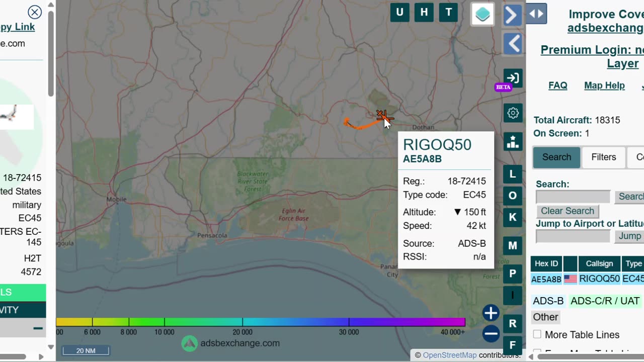Click the right chevron arrow button
Screen dimensions: 644x362
click(x=512, y=15)
